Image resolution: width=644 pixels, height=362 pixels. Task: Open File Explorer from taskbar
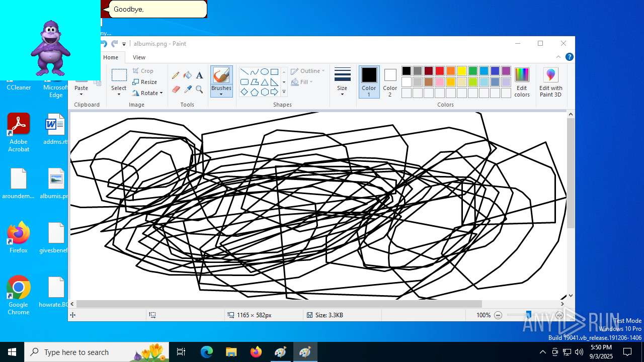click(231, 352)
